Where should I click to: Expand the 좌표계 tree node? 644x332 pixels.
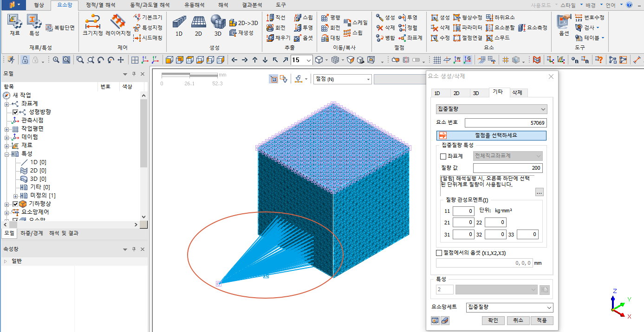(7, 104)
